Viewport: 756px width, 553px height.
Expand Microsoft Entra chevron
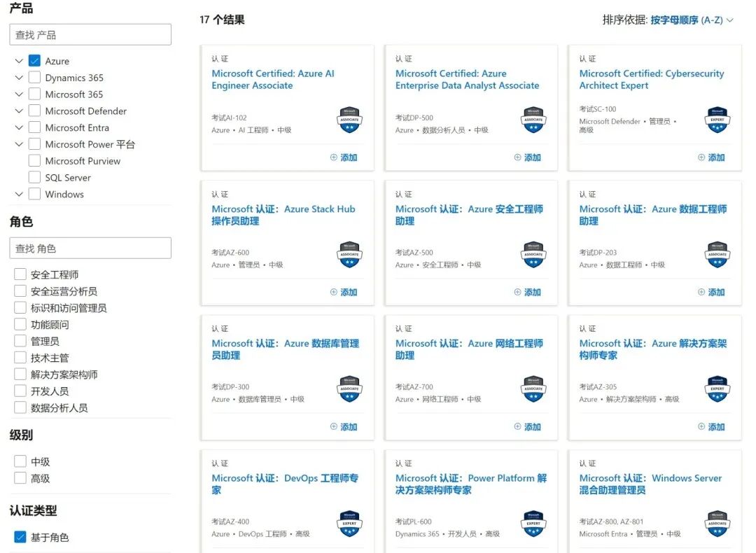coord(19,127)
